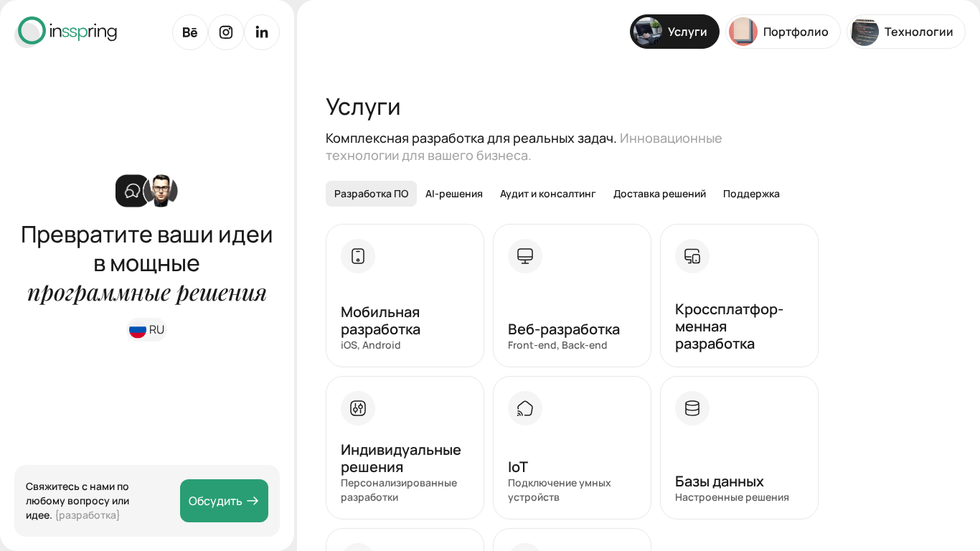
Task: Click the Настроенные решения subtitle text
Action: click(732, 497)
